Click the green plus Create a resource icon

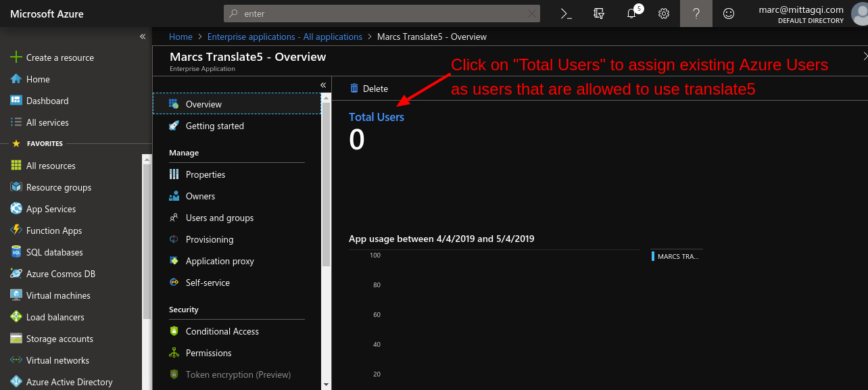16,57
